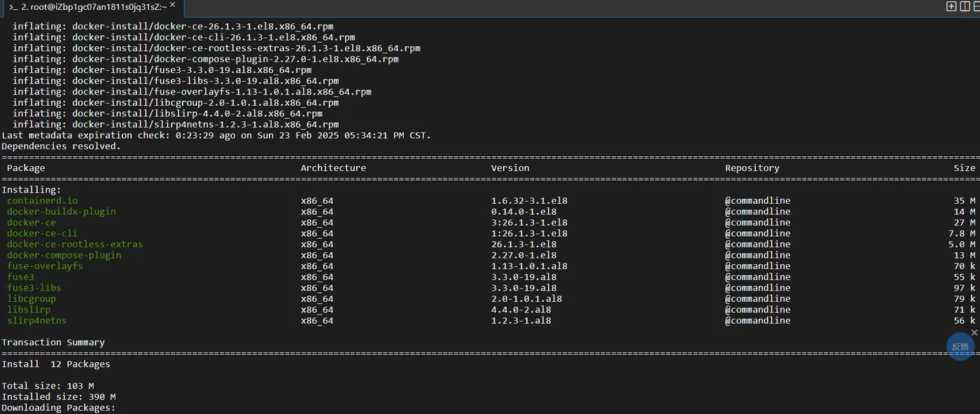Image resolution: width=980 pixels, height=414 pixels.
Task: Click version 4.4.0-2.al8
Action: (521, 310)
